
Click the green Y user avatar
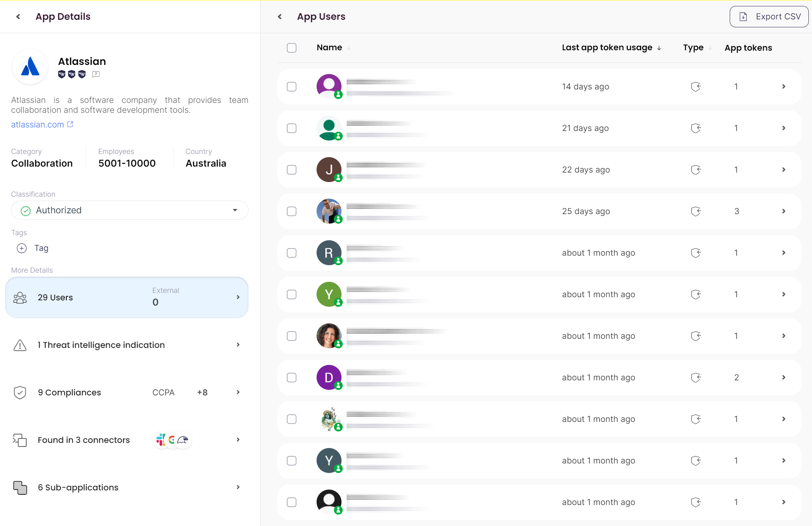tap(329, 294)
